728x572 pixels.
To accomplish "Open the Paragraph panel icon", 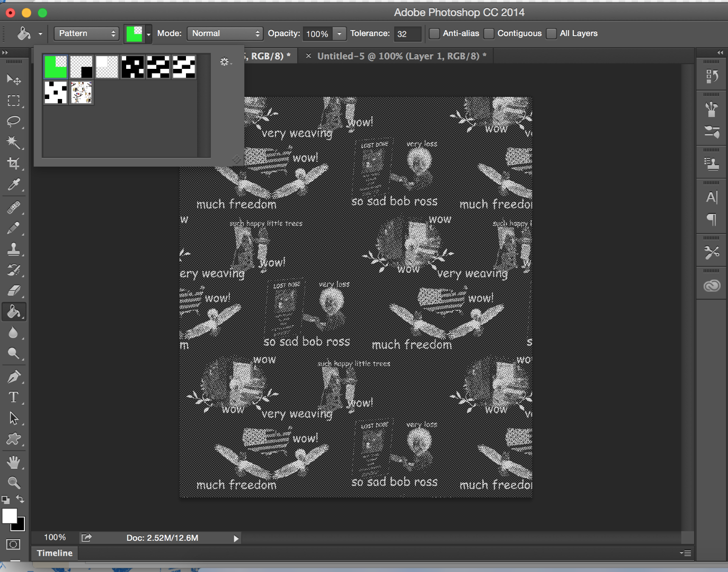I will click(712, 219).
